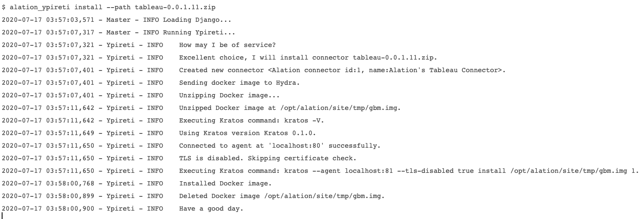Click the 'Created new connector' log line
Screen dimensions: 644x219
[x=253, y=70]
